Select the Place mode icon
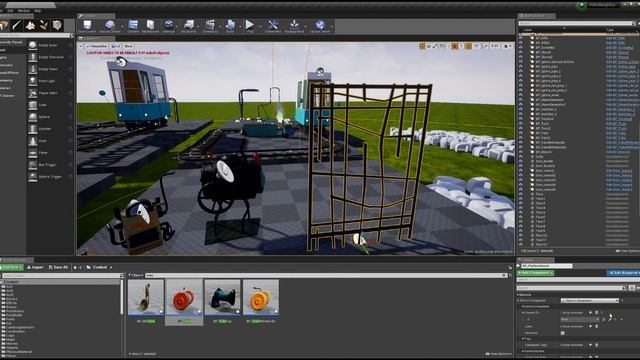Image resolution: width=640 pixels, height=360 pixels. pos(4,25)
